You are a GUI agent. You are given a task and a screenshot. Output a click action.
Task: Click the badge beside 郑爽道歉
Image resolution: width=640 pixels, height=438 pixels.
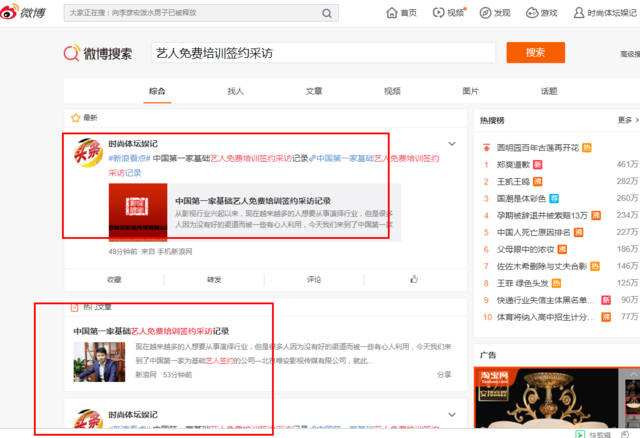tap(538, 165)
